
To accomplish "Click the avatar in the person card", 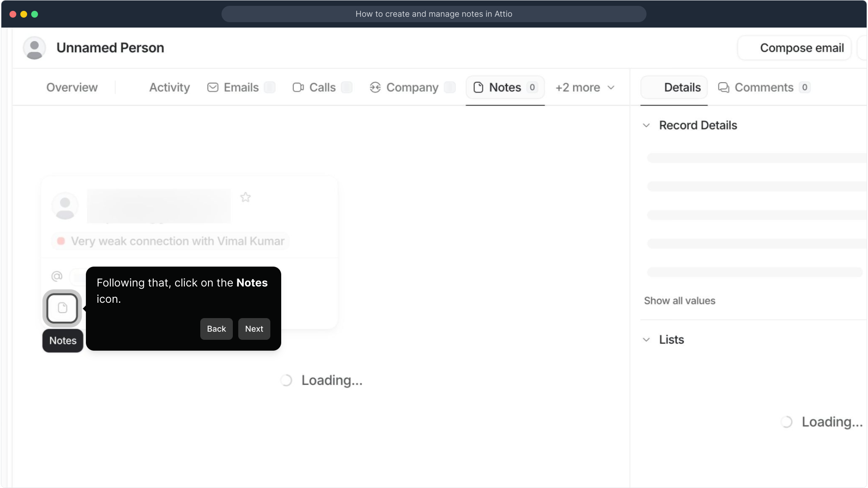I will 65,206.
